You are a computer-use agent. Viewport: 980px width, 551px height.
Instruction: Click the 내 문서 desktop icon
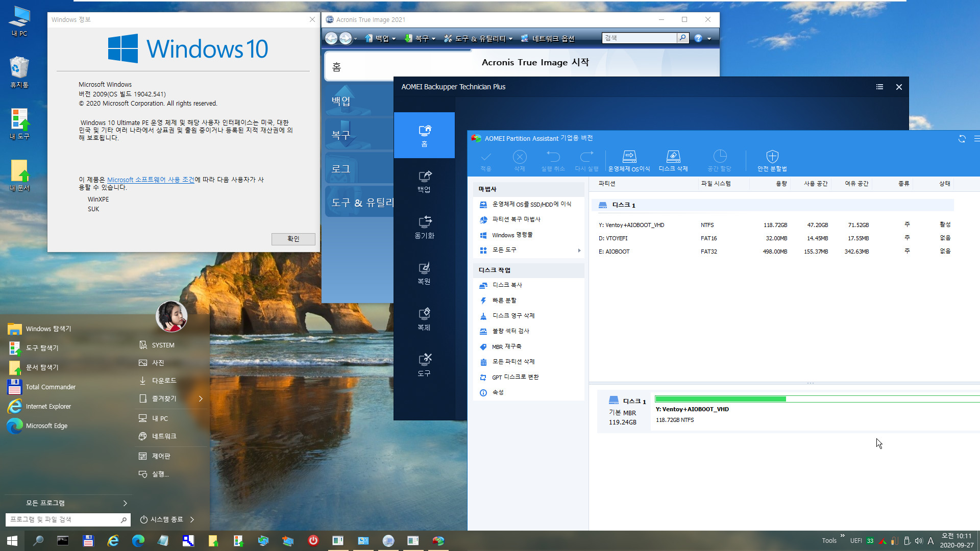click(19, 176)
